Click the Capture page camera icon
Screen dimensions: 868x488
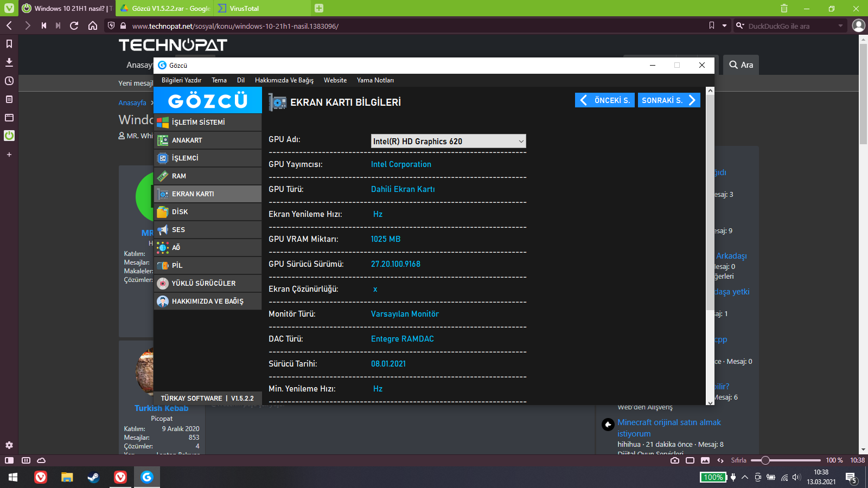[x=675, y=460]
